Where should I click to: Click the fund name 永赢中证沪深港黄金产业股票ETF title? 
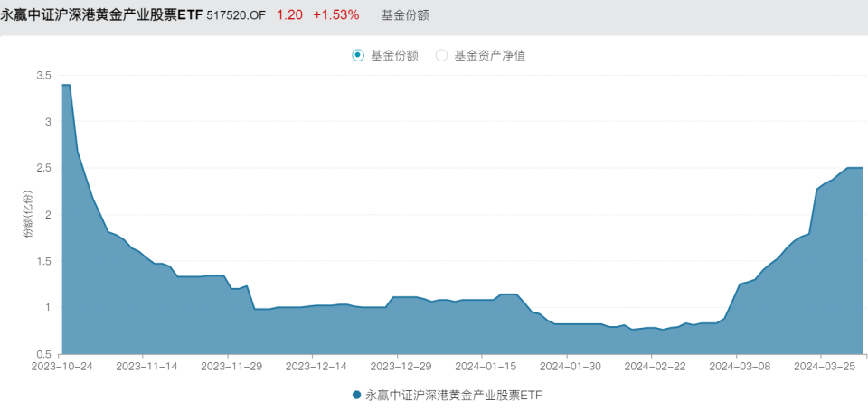tap(102, 15)
